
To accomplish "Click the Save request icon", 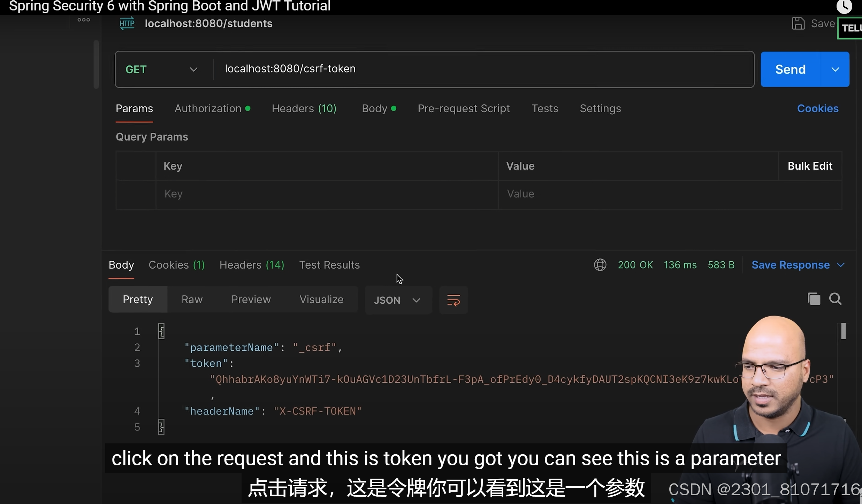I will click(798, 23).
